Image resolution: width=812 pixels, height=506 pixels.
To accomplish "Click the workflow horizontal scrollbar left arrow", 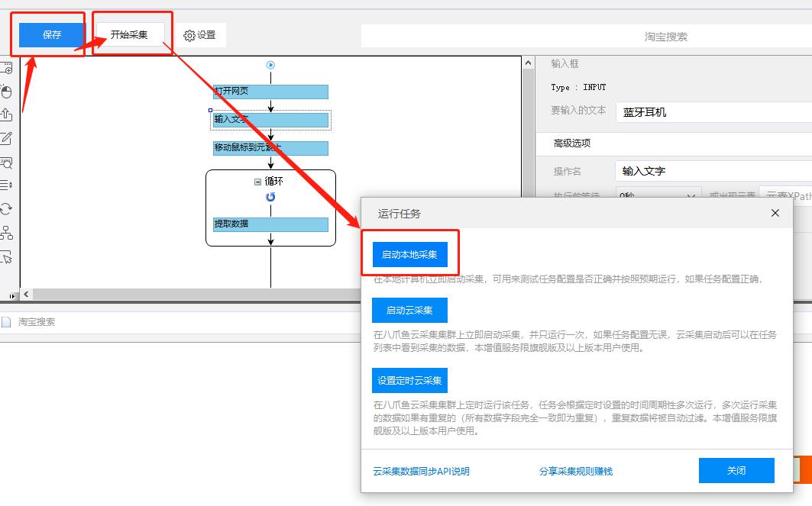I will tap(26, 295).
